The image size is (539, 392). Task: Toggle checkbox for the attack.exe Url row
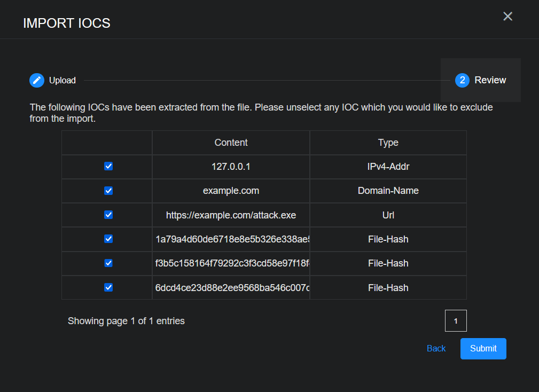click(x=108, y=215)
